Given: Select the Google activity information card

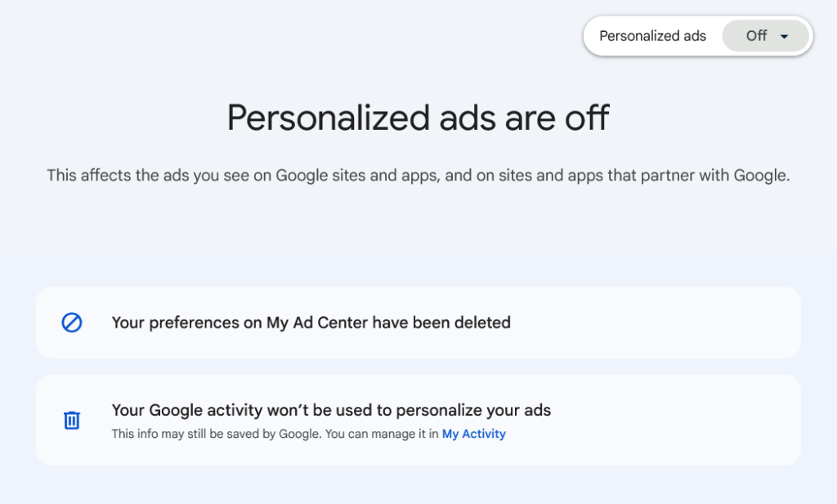Looking at the screenshot, I should [x=418, y=420].
